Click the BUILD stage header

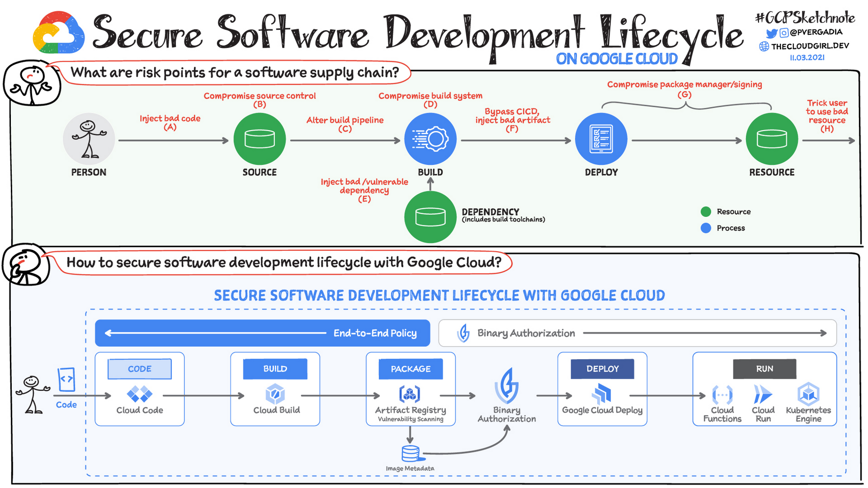coord(275,369)
